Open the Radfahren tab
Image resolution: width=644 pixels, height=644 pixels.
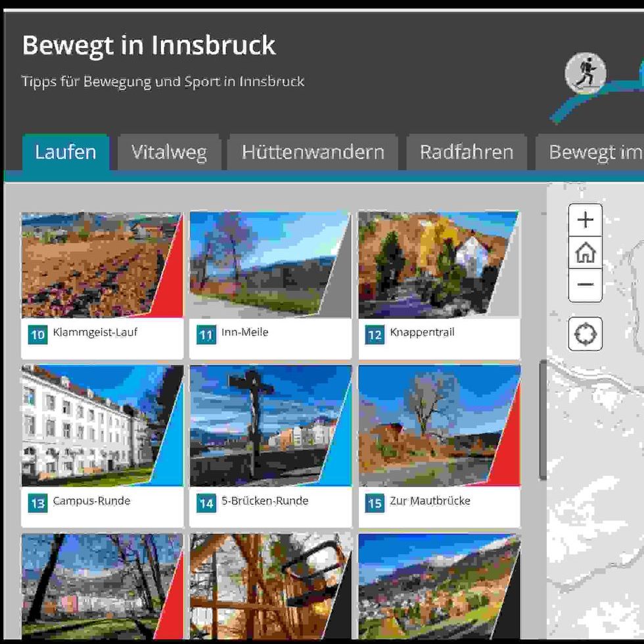pyautogui.click(x=466, y=152)
